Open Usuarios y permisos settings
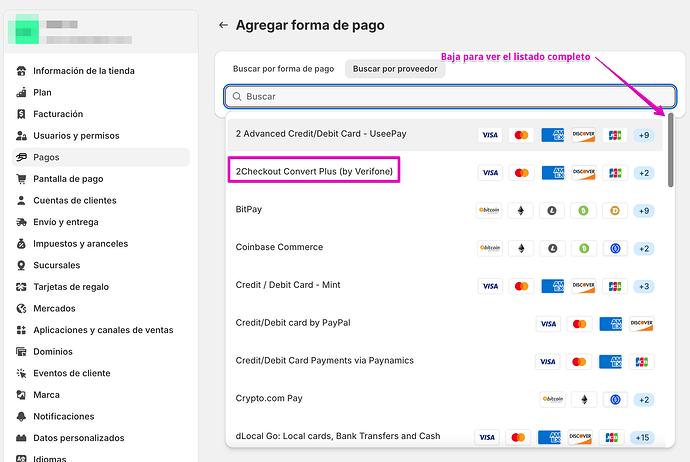Image resolution: width=690 pixels, height=462 pixels. pos(76,136)
